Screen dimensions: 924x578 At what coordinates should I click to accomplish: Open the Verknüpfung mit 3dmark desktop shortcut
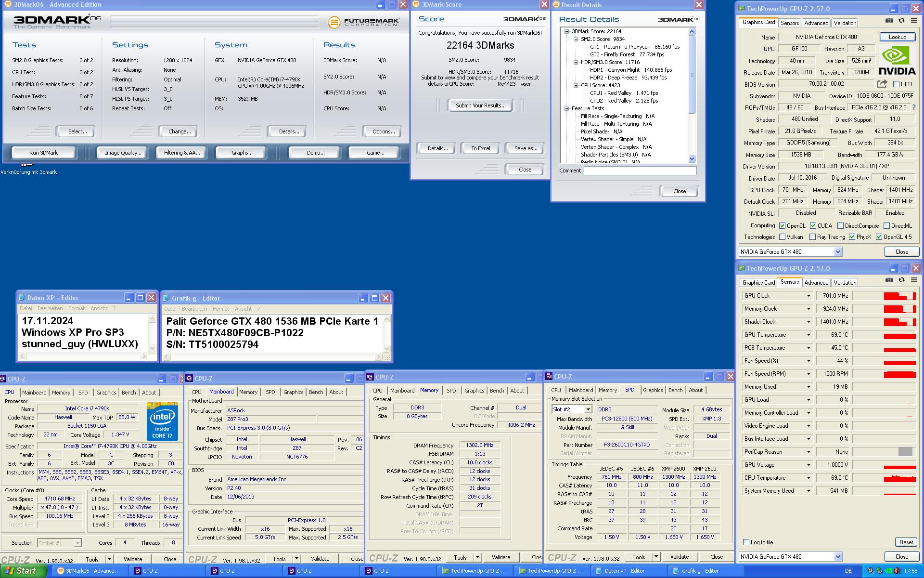coord(28,169)
